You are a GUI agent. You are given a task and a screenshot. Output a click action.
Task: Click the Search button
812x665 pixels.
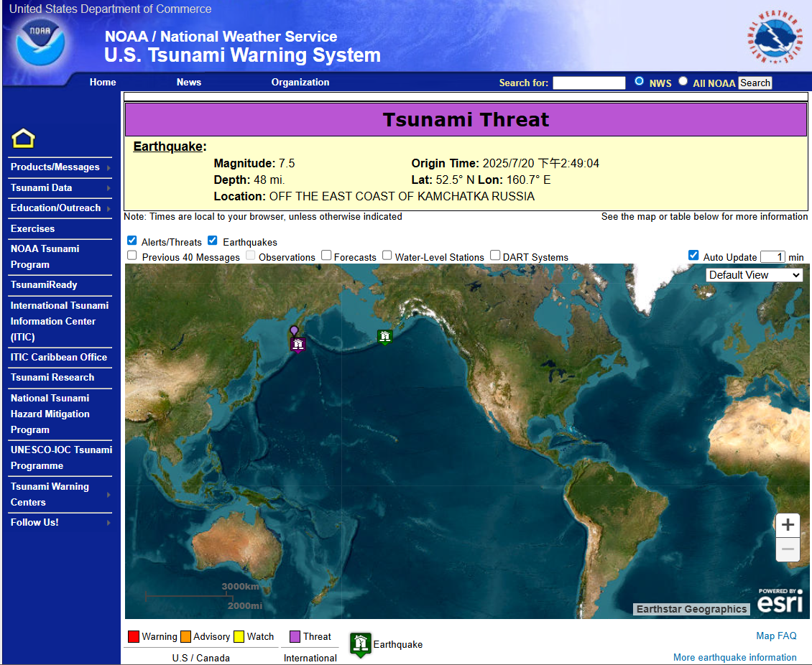[x=755, y=83]
